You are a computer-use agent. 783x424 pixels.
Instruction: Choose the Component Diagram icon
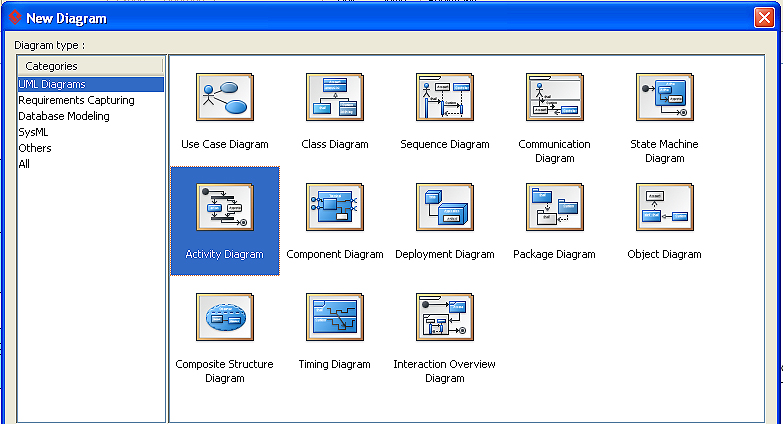(334, 207)
